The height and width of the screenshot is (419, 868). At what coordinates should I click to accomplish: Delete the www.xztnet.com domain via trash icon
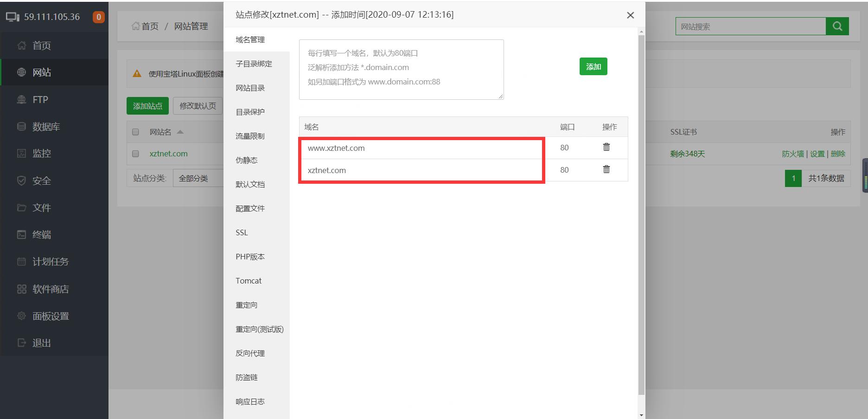click(606, 147)
